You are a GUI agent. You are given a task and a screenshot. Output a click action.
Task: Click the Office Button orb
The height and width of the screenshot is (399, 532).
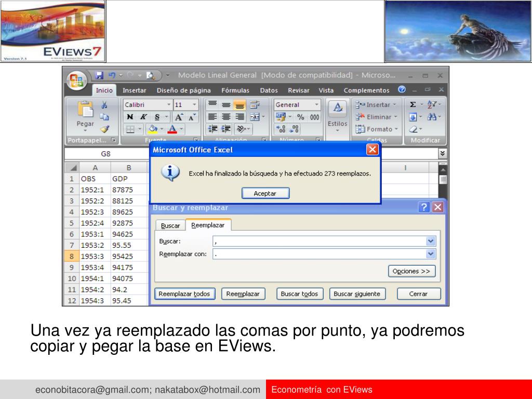pos(77,80)
